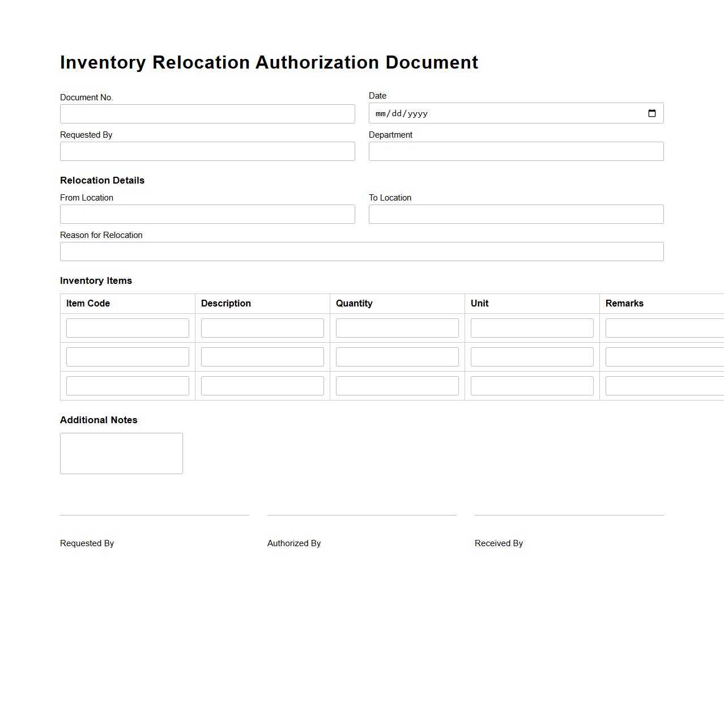Click the Document No. input field
Viewport: 724px width, 728px height.
pos(207,114)
